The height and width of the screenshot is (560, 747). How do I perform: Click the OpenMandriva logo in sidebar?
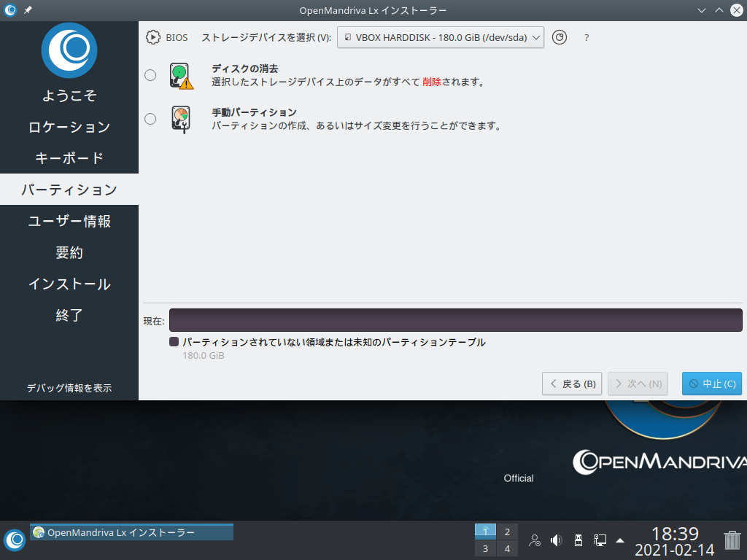(69, 50)
